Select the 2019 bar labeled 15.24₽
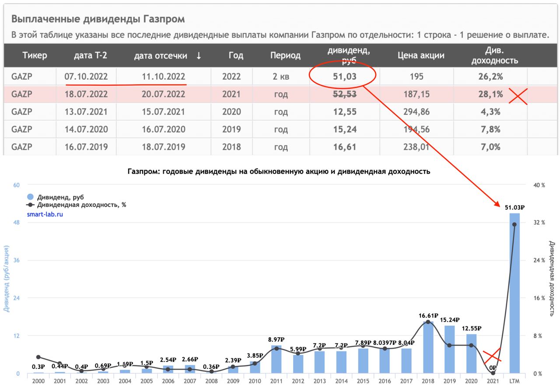The image size is (560, 392). coord(449,350)
